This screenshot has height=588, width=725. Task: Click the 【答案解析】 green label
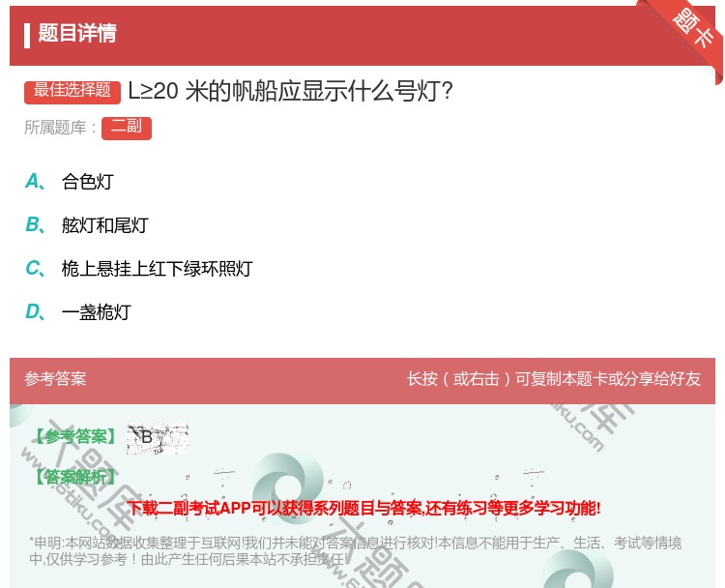pos(75,477)
